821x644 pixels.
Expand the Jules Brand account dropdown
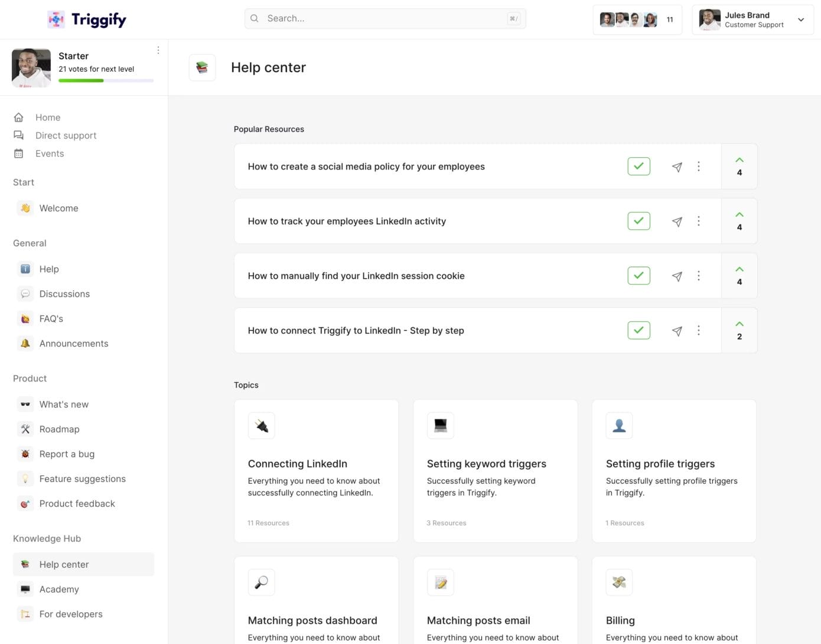[x=801, y=19]
